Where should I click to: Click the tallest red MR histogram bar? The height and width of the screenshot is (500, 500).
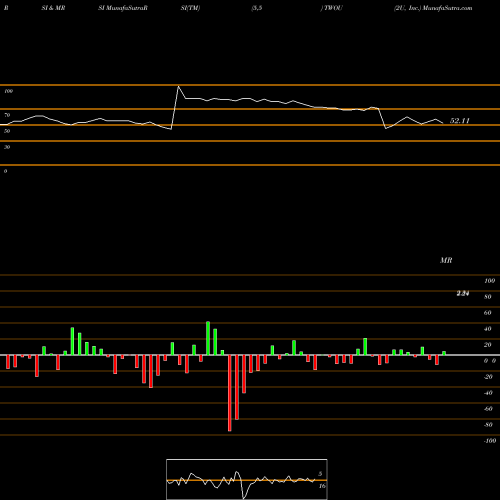230,393
